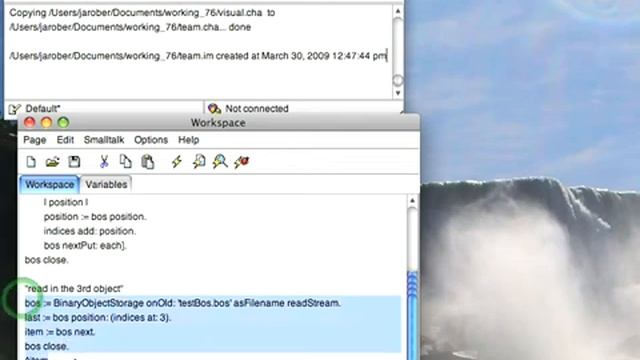640x360 pixels.
Task: Open the Edit menu
Action: [x=65, y=140]
